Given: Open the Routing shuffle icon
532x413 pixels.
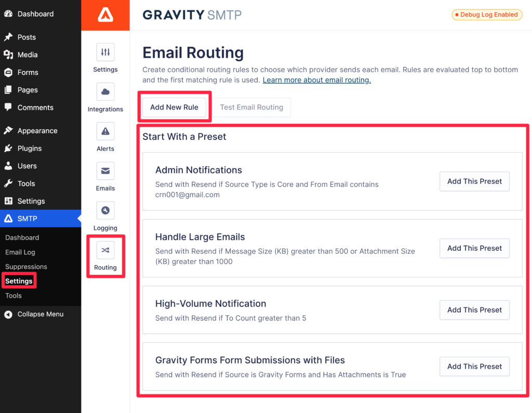Looking at the screenshot, I should tap(105, 250).
